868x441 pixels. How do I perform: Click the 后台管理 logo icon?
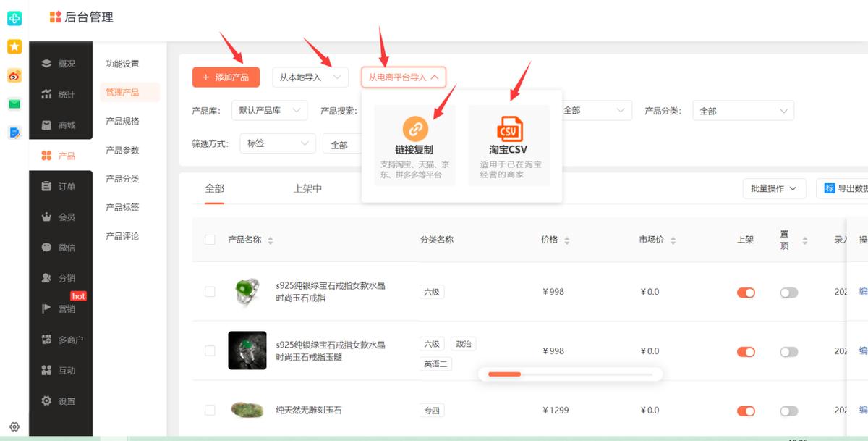coord(57,17)
